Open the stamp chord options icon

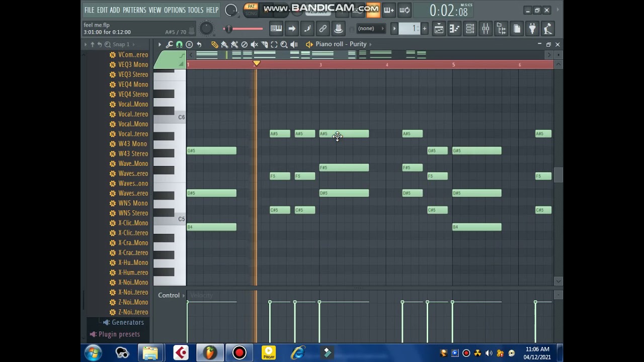[x=189, y=44]
